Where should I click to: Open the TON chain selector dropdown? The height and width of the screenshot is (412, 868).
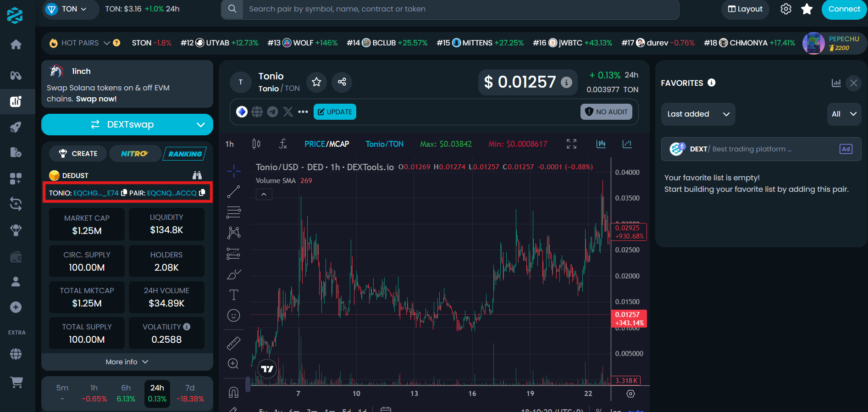(70, 9)
